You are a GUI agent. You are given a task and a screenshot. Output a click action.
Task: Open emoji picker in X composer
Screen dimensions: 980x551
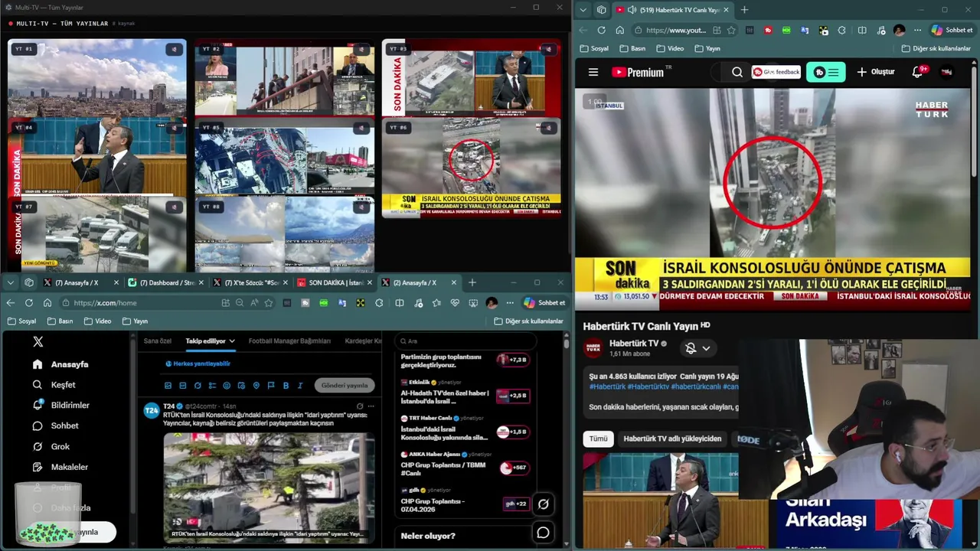tap(227, 386)
